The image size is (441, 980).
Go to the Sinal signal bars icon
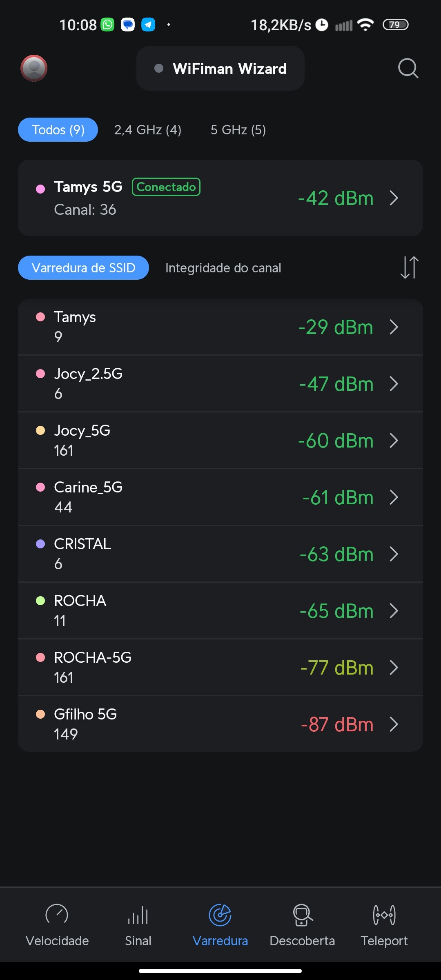tap(138, 915)
